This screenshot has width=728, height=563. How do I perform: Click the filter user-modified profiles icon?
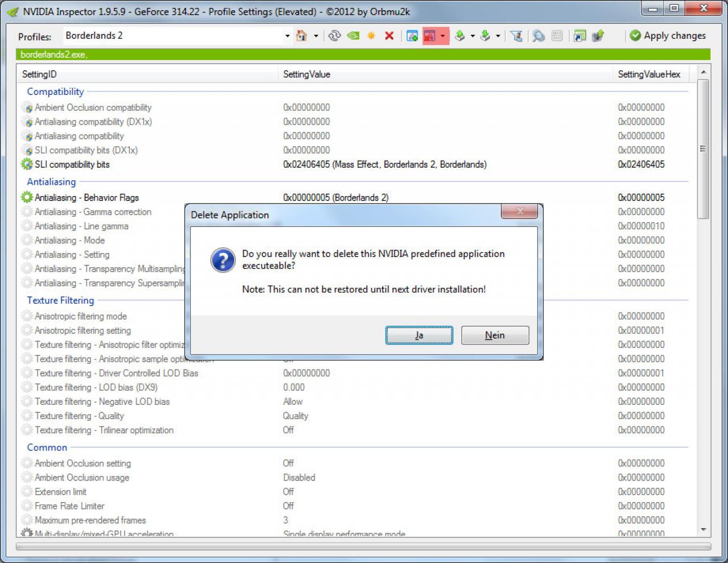(516, 36)
